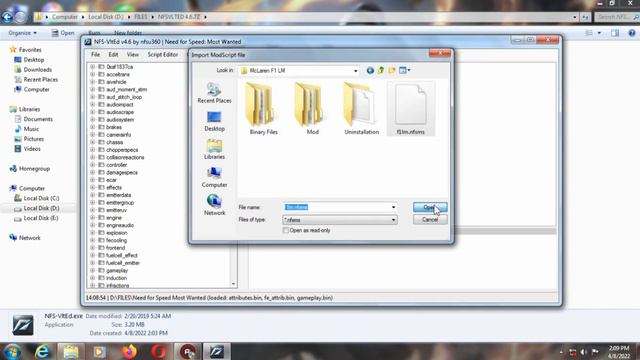Open the Uninstallation folder
640x360 pixels.
(361, 109)
